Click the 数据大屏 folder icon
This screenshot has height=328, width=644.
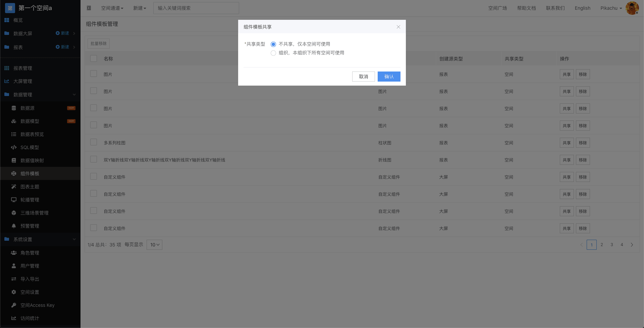[7, 33]
